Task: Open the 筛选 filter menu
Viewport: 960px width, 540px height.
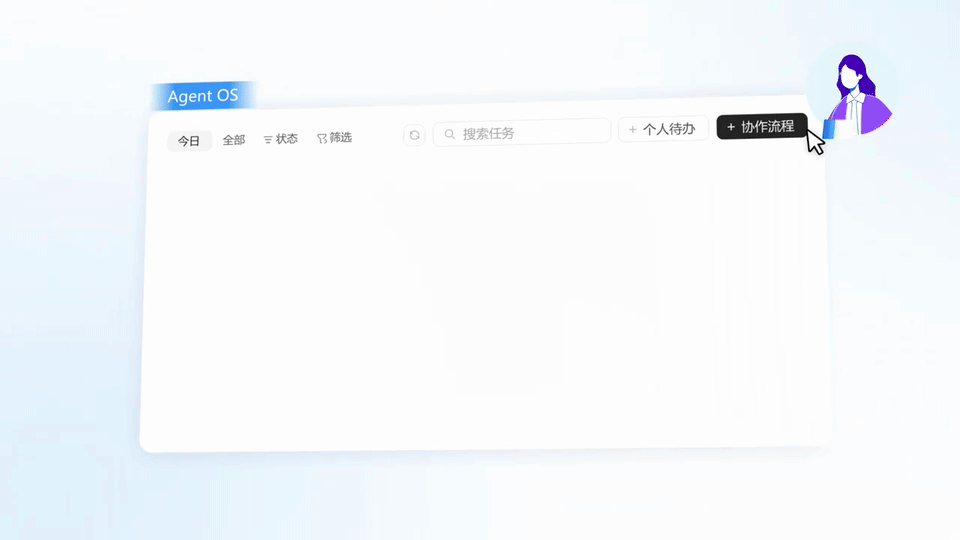Action: [x=334, y=138]
